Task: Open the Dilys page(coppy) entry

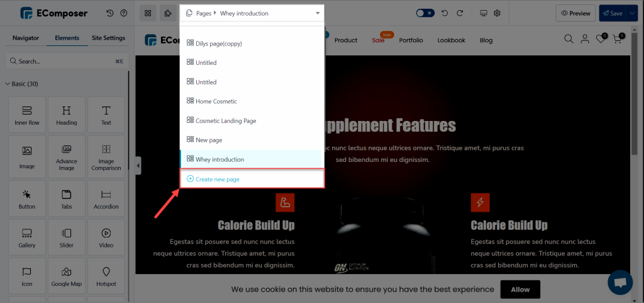Action: [251, 43]
